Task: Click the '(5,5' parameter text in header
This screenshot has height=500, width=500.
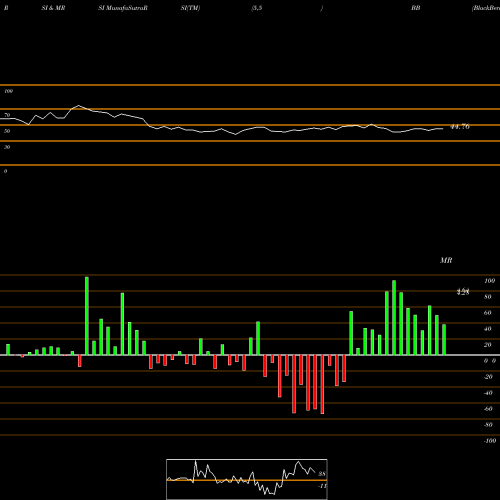Action: tap(257, 8)
